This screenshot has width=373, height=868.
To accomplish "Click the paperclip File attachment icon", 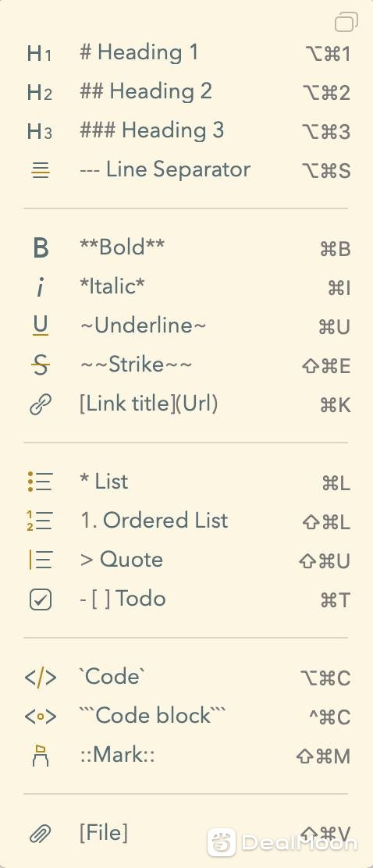I will point(41,834).
